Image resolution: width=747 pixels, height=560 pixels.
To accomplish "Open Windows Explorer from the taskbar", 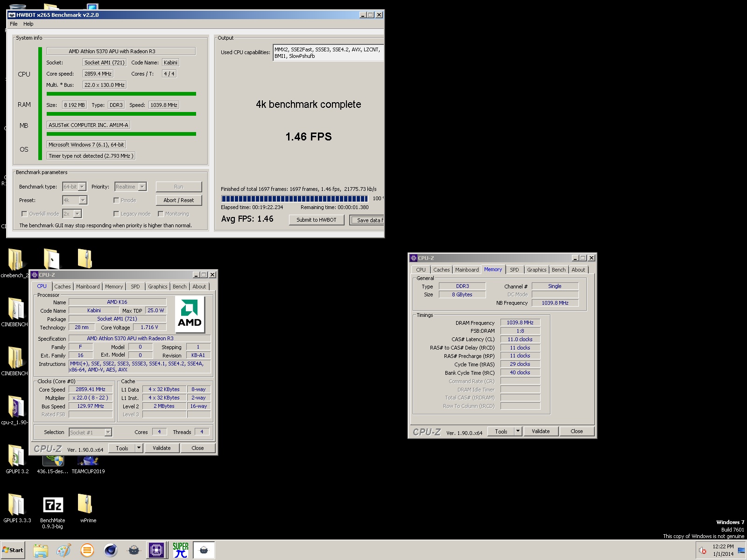I will point(41,550).
